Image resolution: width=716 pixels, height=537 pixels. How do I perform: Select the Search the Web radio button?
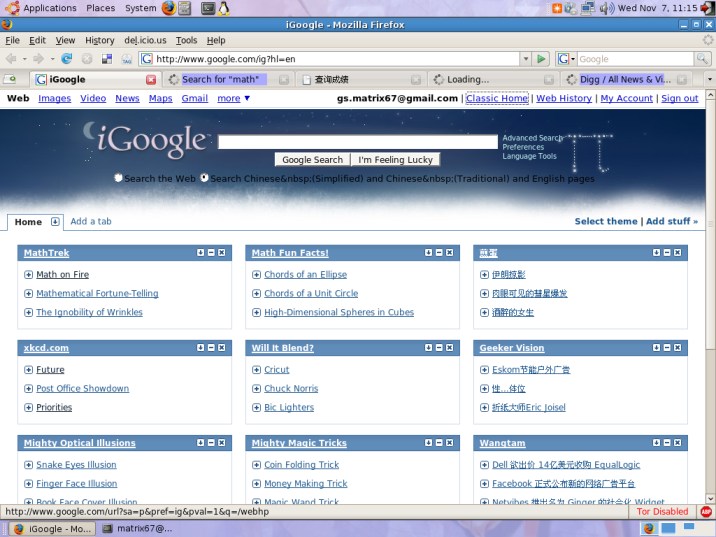tap(118, 178)
